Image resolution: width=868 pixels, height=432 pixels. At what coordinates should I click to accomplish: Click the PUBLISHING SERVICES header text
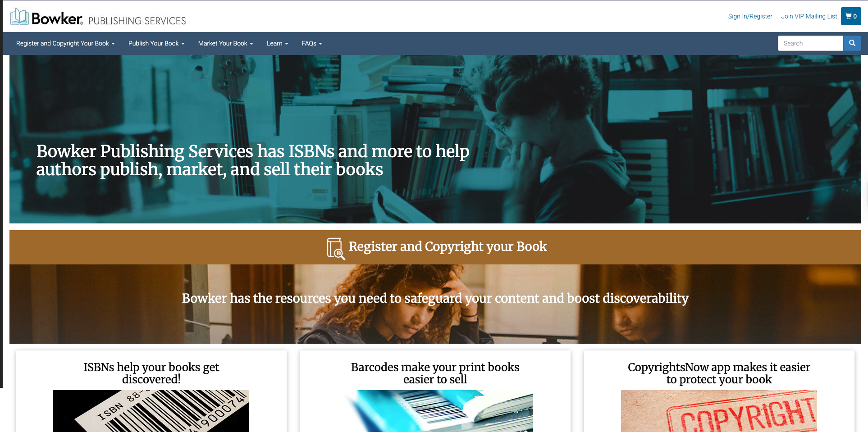(137, 21)
